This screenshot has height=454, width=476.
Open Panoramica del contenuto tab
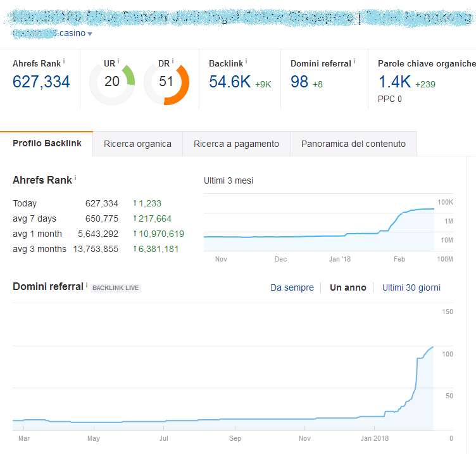click(x=353, y=144)
